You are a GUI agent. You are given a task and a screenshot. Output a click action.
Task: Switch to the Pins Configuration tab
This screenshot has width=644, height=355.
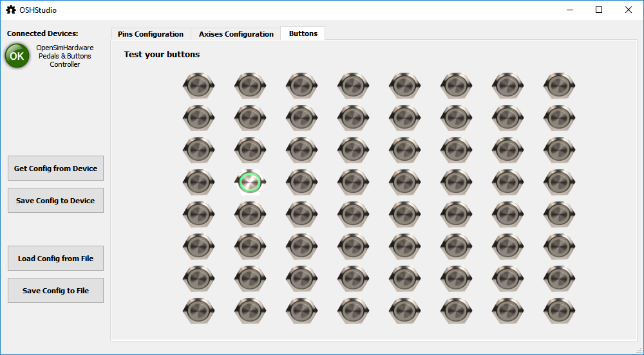(x=151, y=34)
